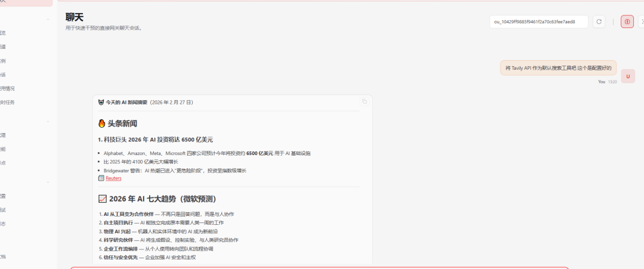The width and height of the screenshot is (644, 269).
Task: Select 技能 in the sidebar
Action: [4, 149]
